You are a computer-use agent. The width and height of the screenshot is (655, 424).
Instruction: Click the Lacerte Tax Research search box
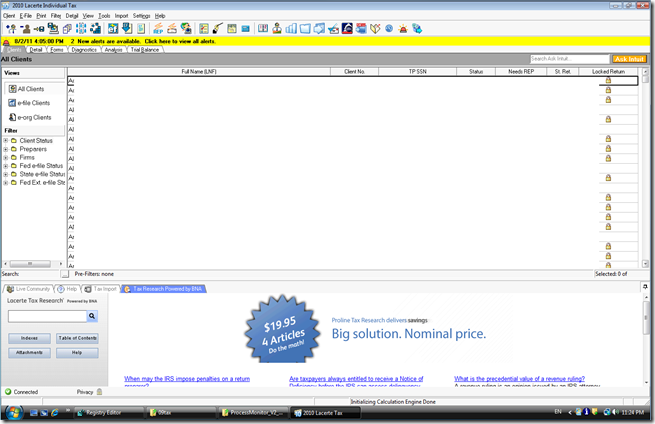[x=47, y=316]
